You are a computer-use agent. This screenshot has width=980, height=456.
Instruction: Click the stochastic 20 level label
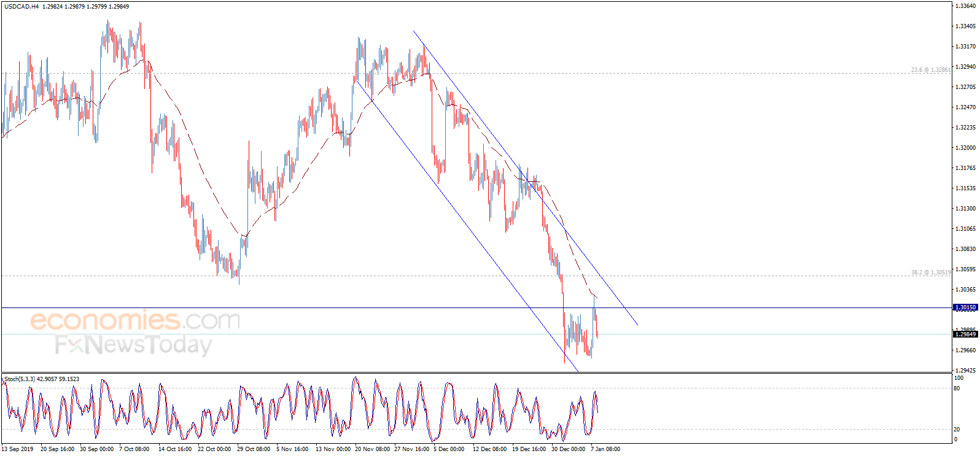coord(957,430)
